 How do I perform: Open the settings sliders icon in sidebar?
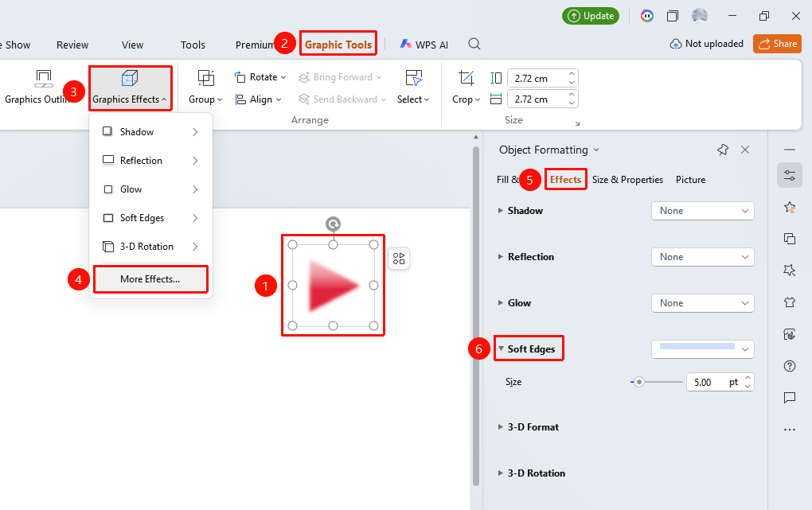[x=790, y=175]
